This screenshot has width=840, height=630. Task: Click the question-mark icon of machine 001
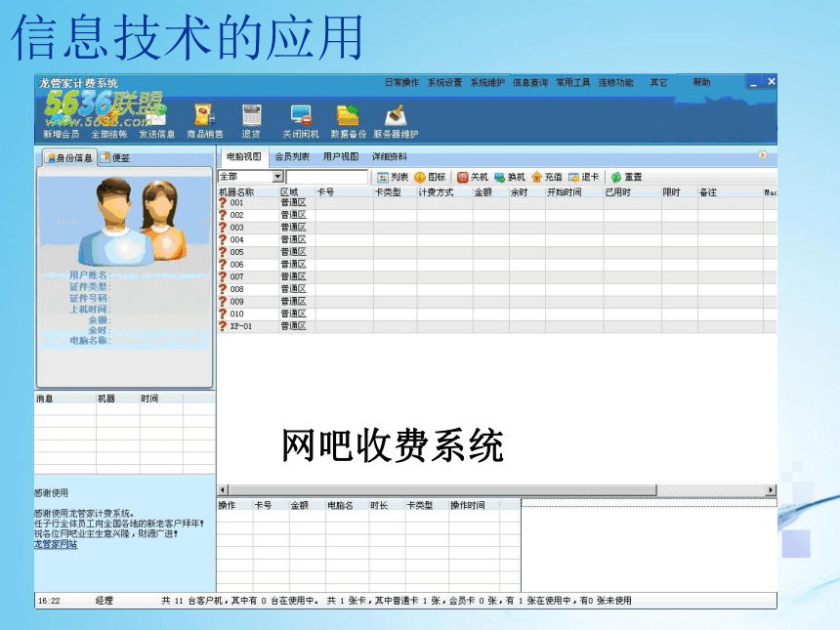point(223,202)
